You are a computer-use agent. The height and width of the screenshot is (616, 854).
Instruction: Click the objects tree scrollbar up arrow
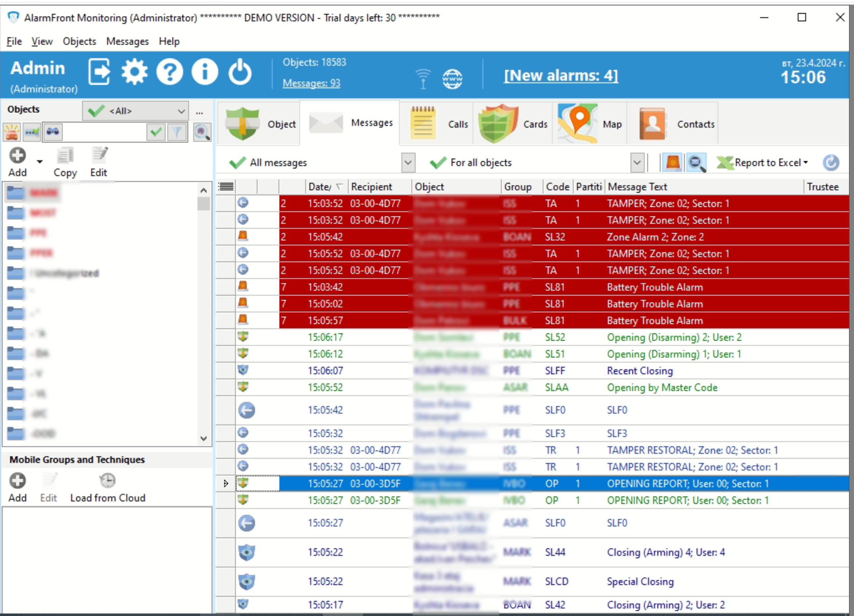pos(204,190)
